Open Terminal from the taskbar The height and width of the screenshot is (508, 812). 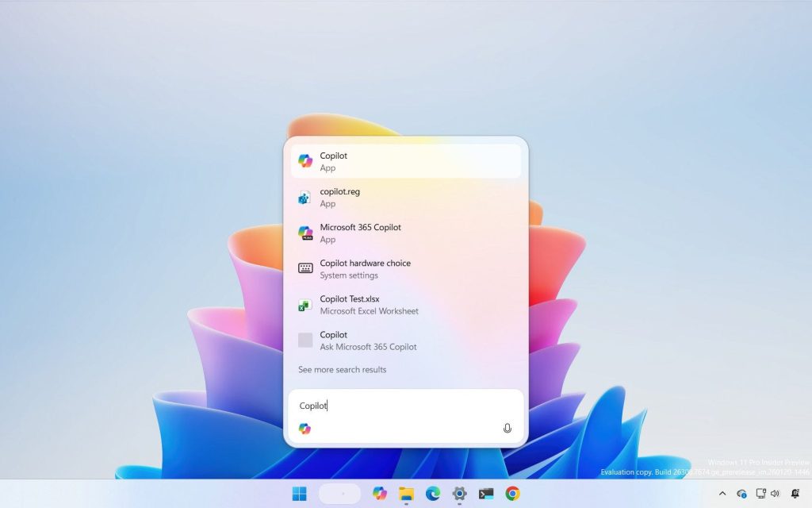(x=486, y=494)
